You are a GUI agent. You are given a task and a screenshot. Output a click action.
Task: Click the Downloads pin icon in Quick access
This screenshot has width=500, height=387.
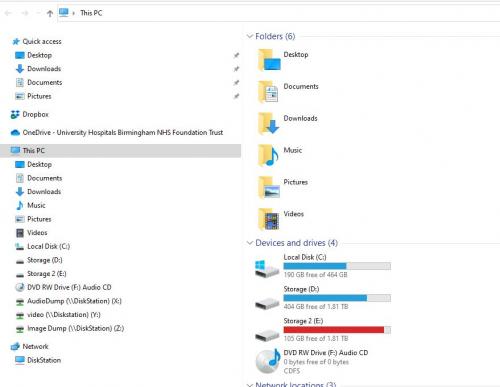point(236,69)
